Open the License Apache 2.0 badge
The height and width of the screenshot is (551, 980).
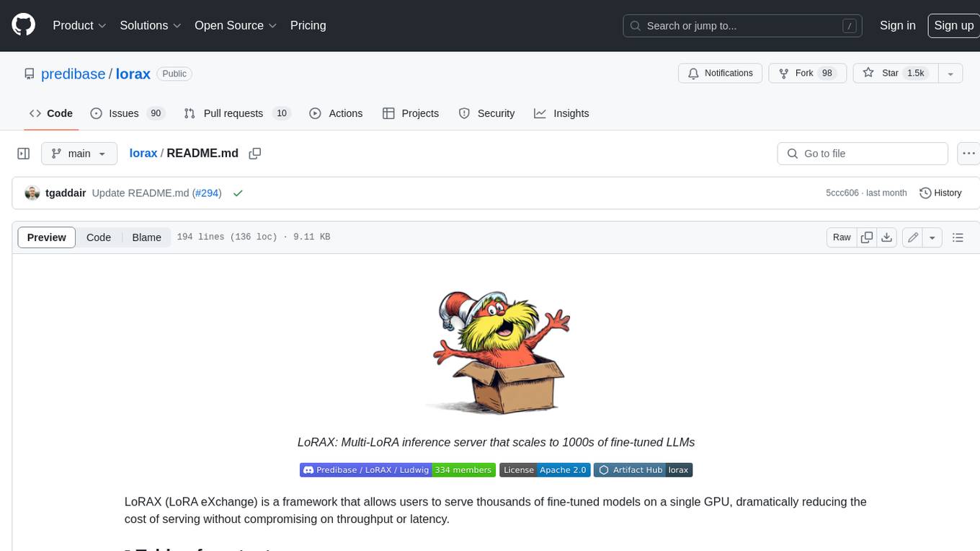[545, 470]
